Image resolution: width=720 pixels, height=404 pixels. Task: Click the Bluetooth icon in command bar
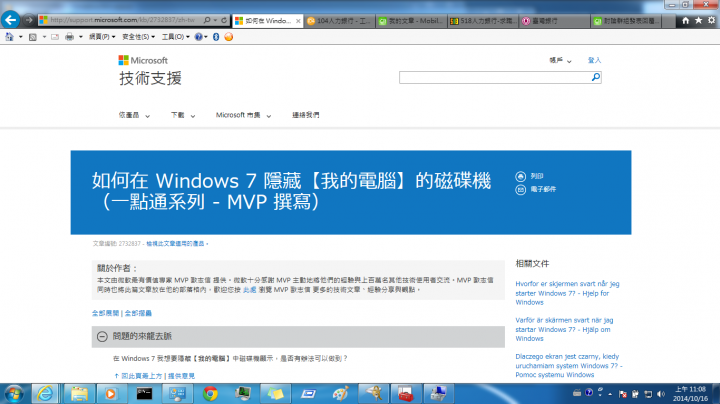click(x=216, y=37)
